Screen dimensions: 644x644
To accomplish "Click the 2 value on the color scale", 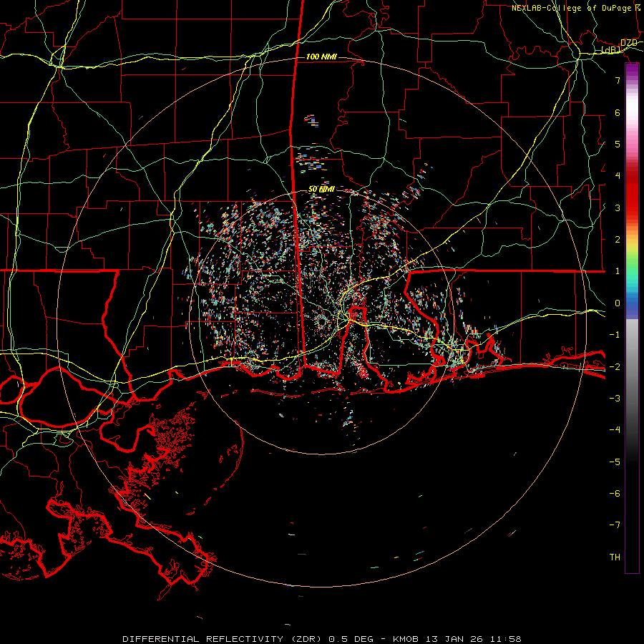I will [x=618, y=240].
